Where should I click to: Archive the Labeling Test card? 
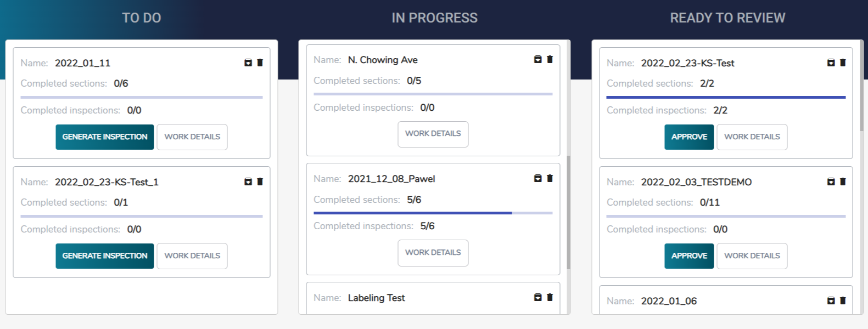538,297
